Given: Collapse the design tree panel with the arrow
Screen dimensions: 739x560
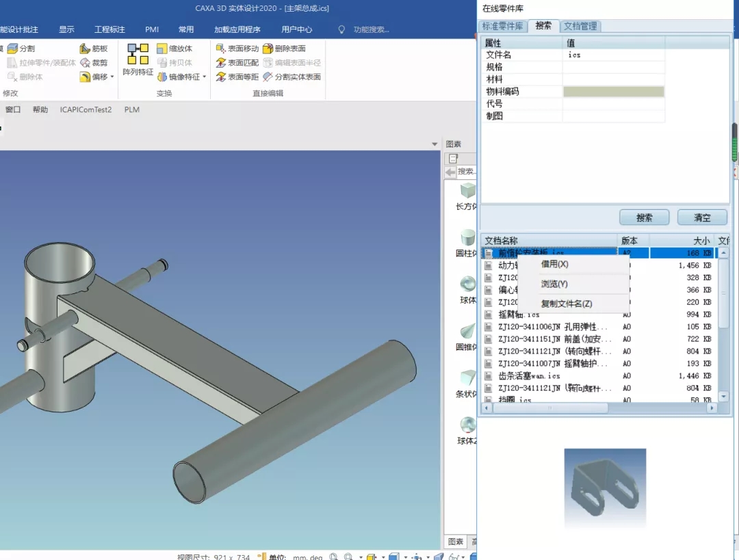Looking at the screenshot, I should 434,144.
